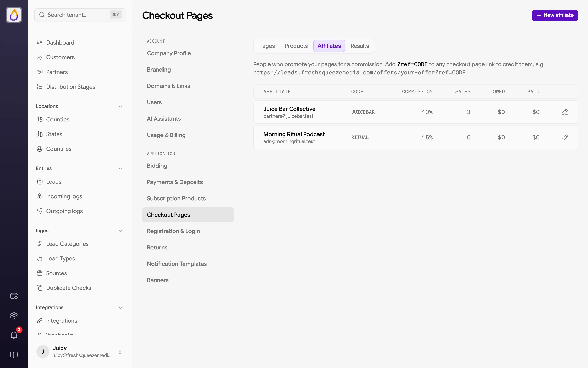Click the 15% commission value
588x368 pixels.
(427, 138)
